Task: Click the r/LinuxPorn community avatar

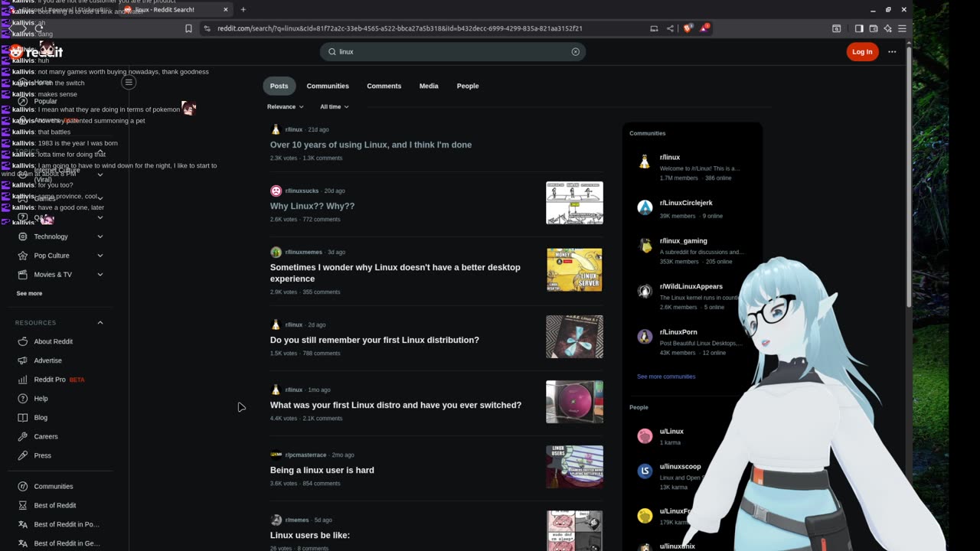Action: 645,337
